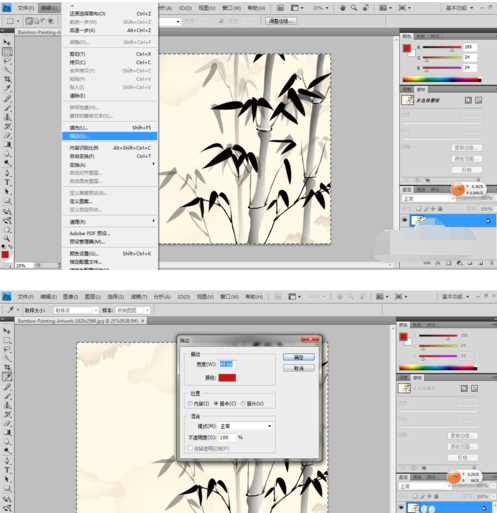Select the Type tool in the upper toolbox

click(x=7, y=182)
